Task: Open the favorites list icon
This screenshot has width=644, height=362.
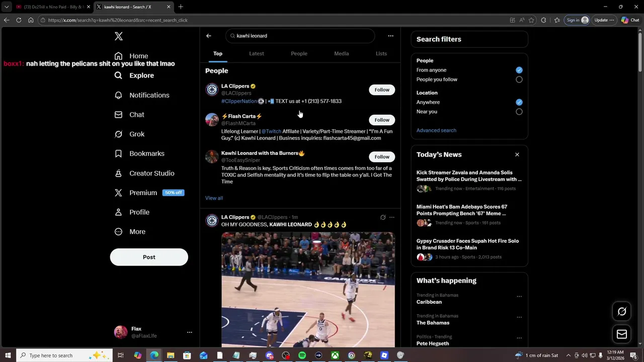Action: (557, 20)
